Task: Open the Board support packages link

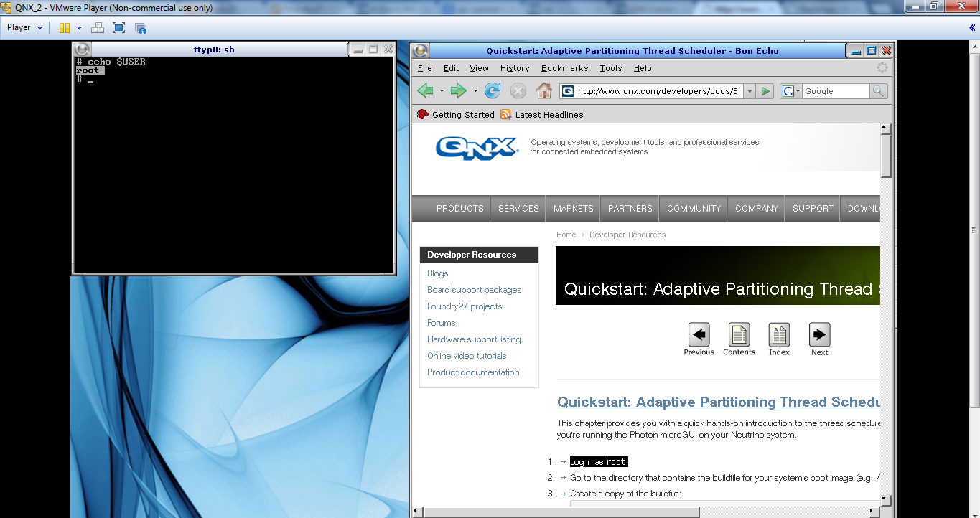Action: 474,290
